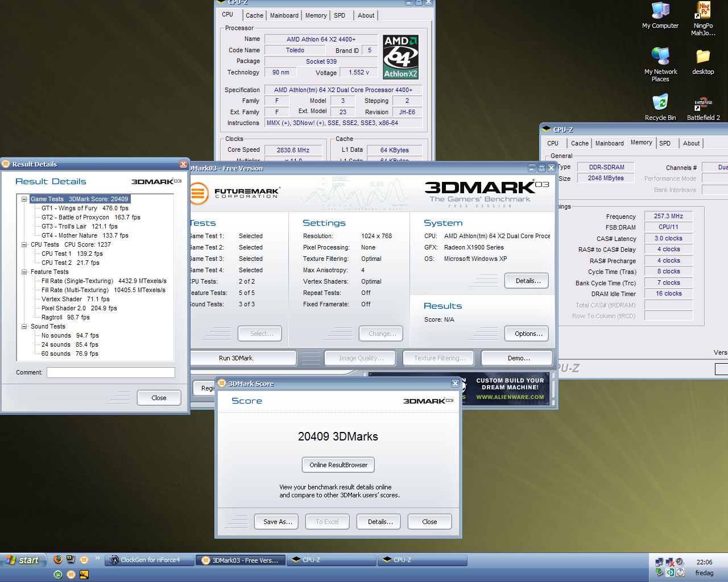Open the Recycle Bin icon
728x582 pixels.
[x=660, y=107]
